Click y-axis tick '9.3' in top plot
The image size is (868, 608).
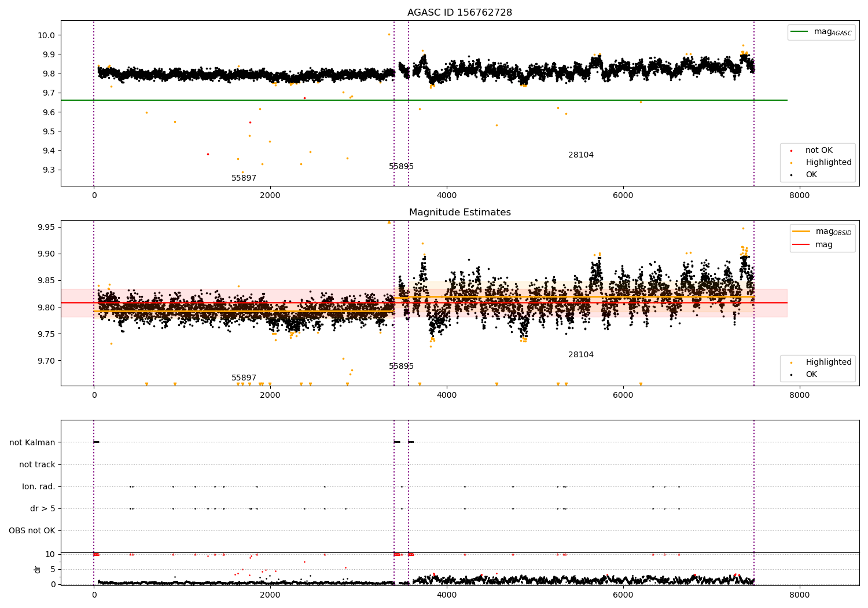tap(49, 170)
